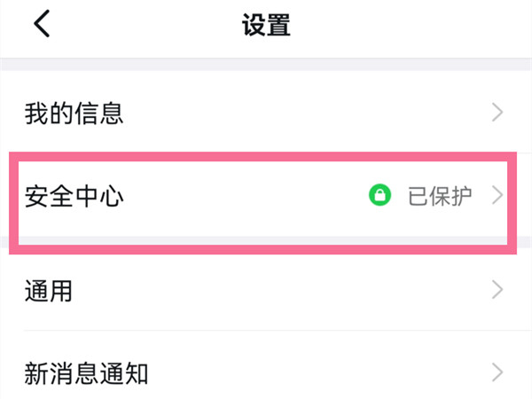Tap the 设置 page title

(x=266, y=26)
